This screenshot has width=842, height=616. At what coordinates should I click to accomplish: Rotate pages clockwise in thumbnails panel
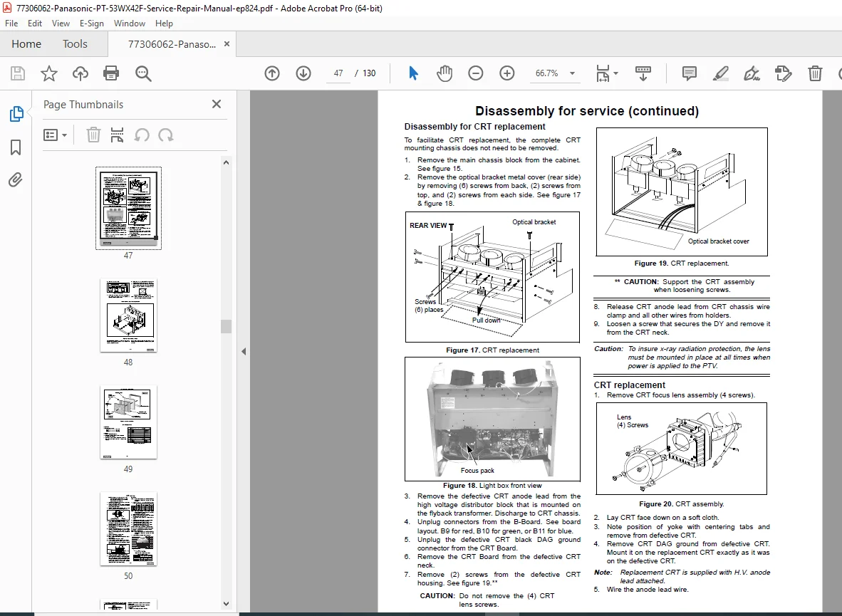click(166, 135)
